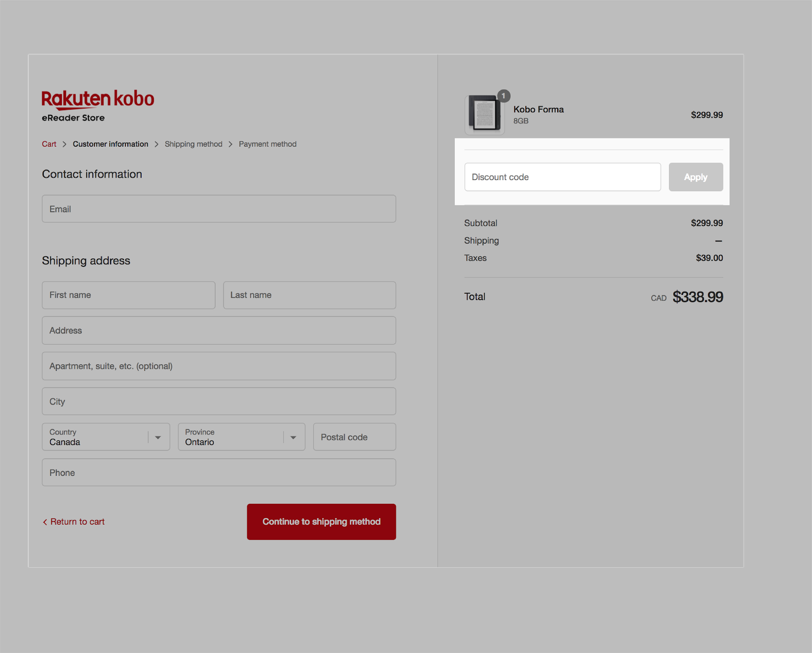Click the Last name input
The height and width of the screenshot is (653, 812).
point(310,295)
